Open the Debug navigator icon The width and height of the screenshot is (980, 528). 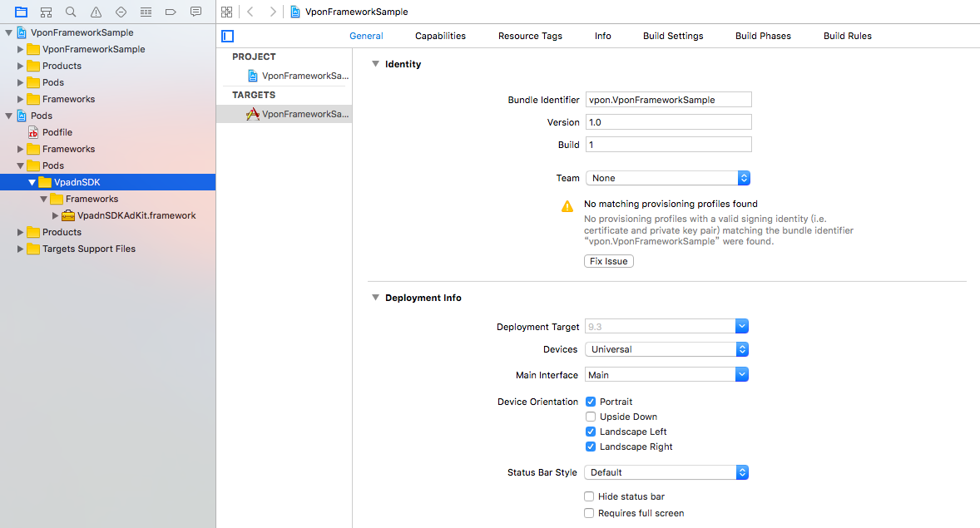(146, 12)
